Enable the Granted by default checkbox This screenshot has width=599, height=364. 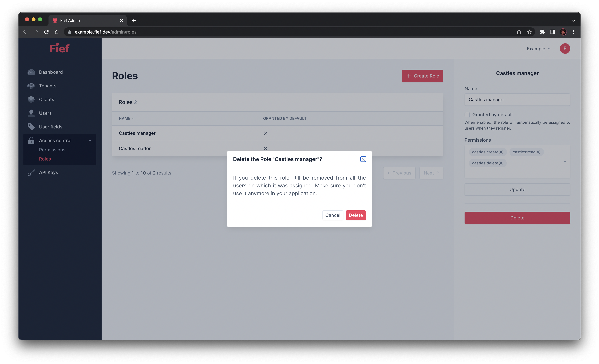pyautogui.click(x=467, y=115)
